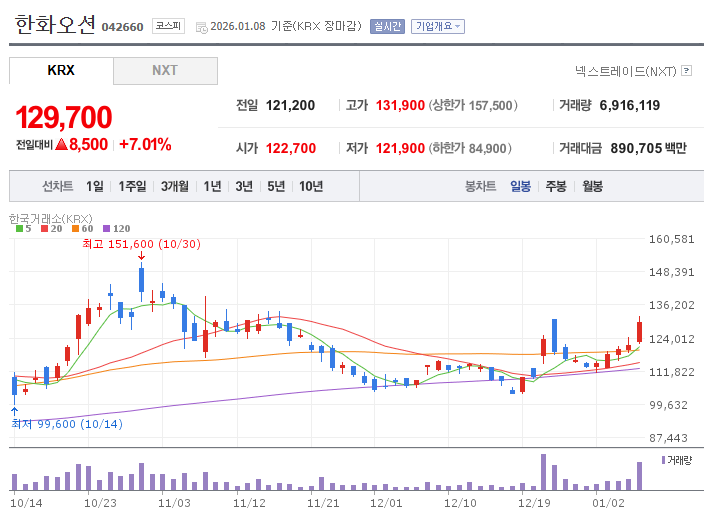This screenshot has width=704, height=515.
Task: Select the 일봉 candle chart
Action: tap(520, 186)
